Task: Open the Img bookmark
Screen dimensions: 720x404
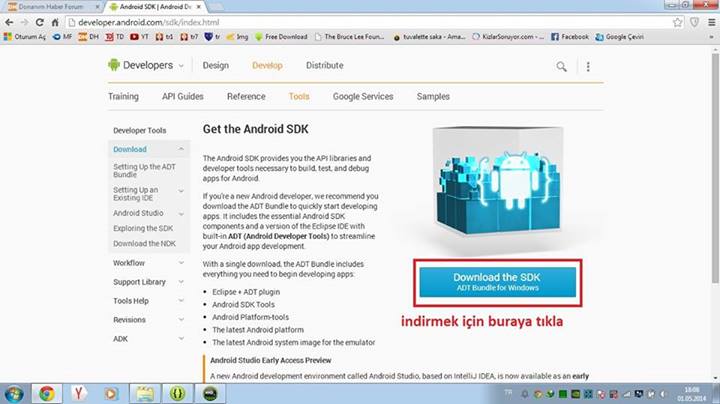Action: pyautogui.click(x=237, y=37)
